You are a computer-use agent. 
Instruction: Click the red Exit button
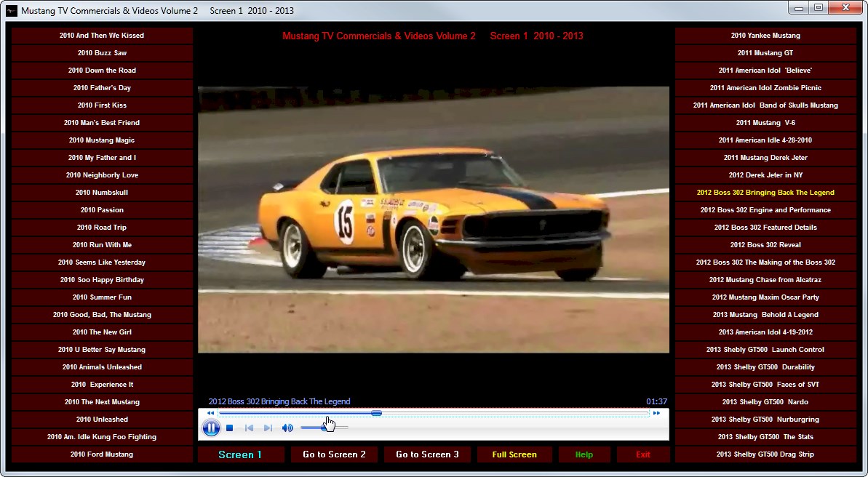[x=643, y=454]
